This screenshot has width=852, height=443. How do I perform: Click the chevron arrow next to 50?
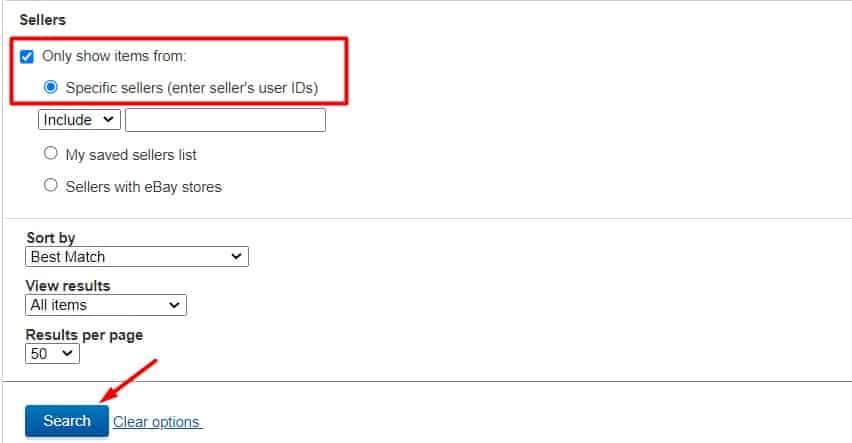67,353
